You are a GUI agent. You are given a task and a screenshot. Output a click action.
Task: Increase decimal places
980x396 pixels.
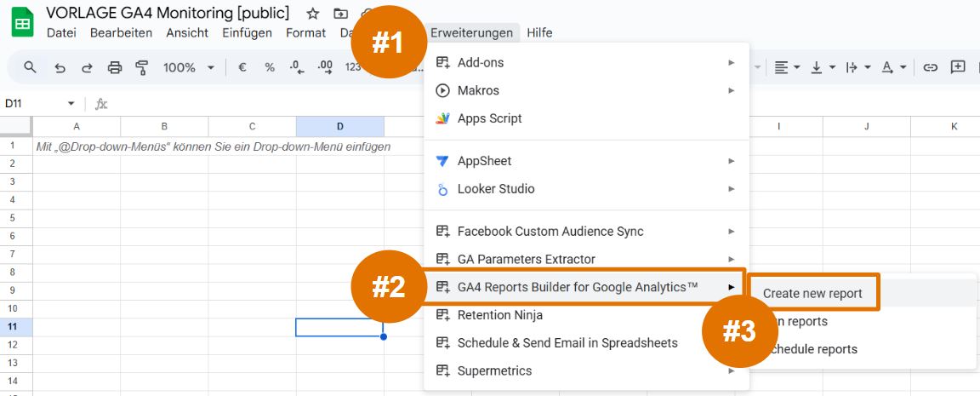325,67
